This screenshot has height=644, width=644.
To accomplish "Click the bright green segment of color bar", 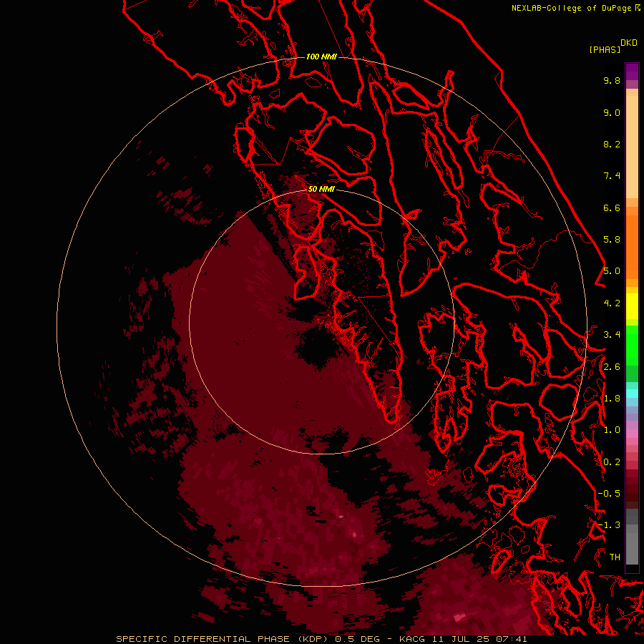I will [632, 345].
